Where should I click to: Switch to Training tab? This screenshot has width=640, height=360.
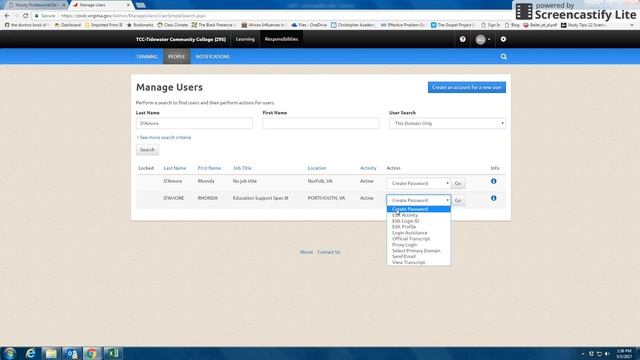click(147, 57)
